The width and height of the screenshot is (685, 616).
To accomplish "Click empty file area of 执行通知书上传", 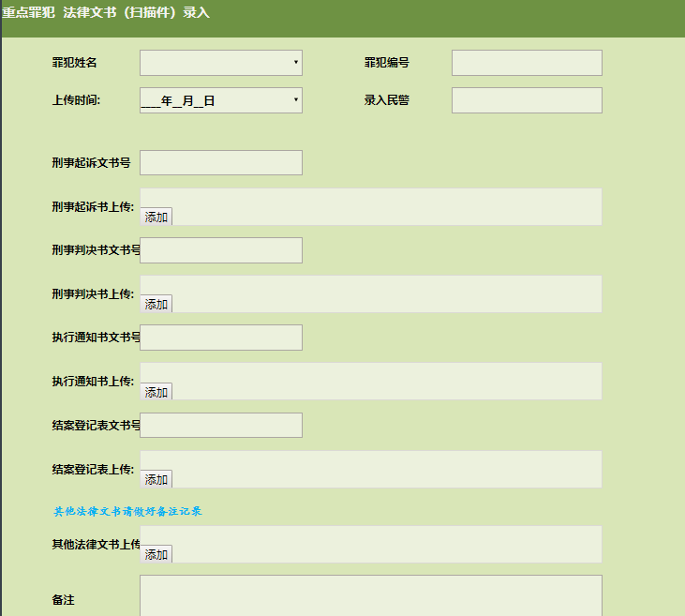I will point(384,381).
